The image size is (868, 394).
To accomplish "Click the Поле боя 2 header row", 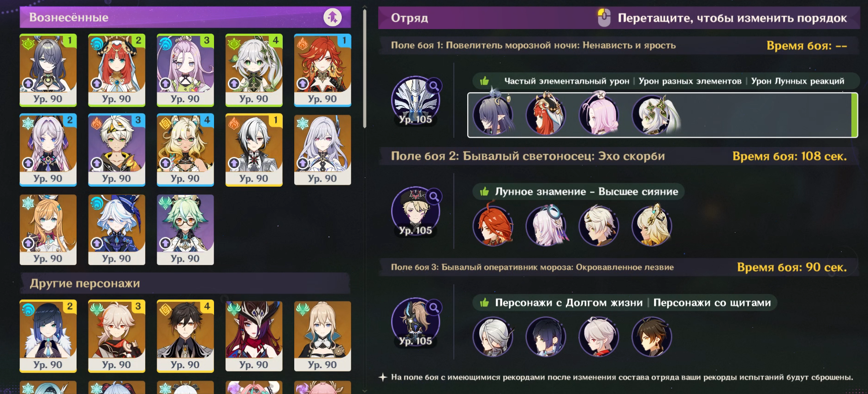I will coord(619,156).
